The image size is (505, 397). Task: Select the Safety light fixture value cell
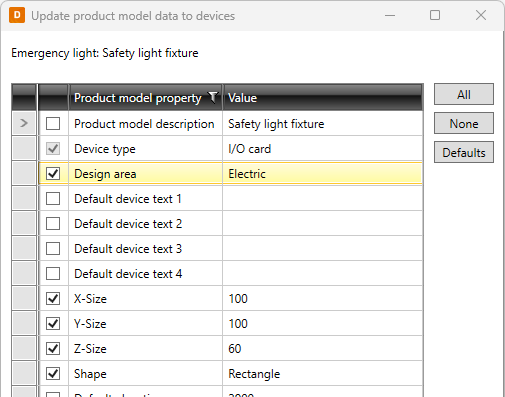pyautogui.click(x=323, y=124)
